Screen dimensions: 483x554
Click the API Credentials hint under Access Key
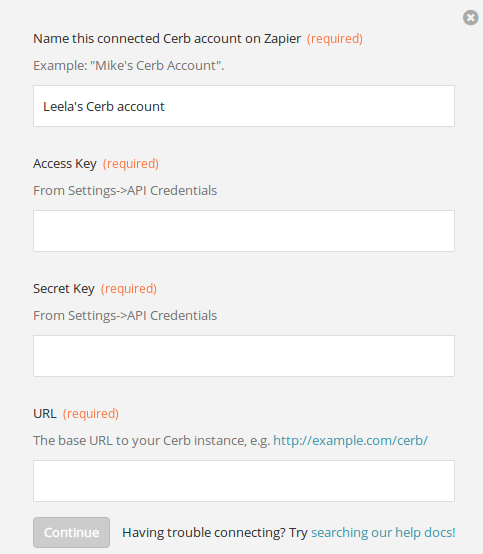[125, 190]
